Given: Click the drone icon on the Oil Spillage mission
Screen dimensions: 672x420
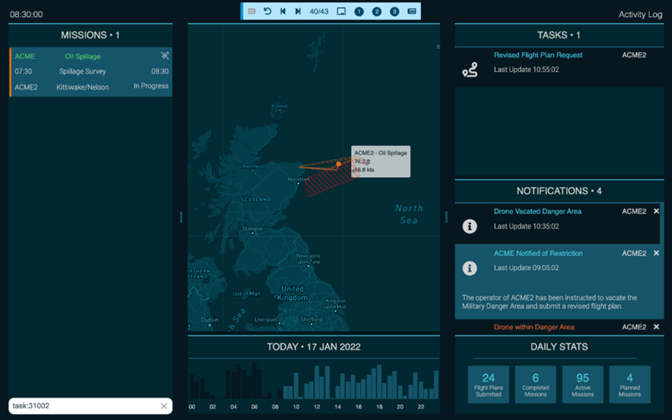Looking at the screenshot, I should (x=165, y=56).
